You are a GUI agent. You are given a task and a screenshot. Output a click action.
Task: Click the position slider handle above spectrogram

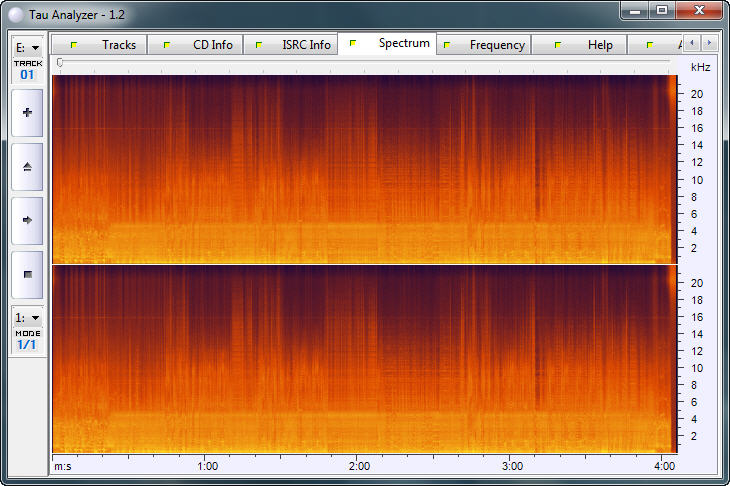pyautogui.click(x=60, y=62)
